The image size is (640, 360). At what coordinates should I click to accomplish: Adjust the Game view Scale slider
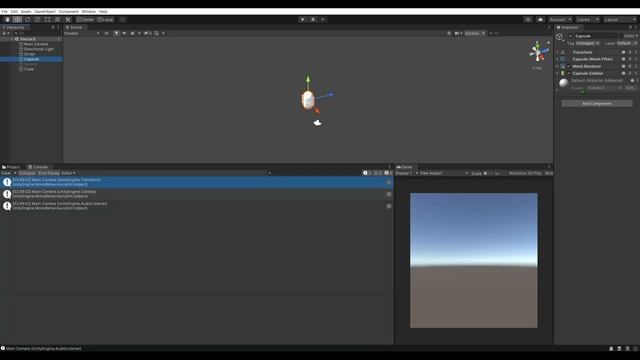(488, 173)
